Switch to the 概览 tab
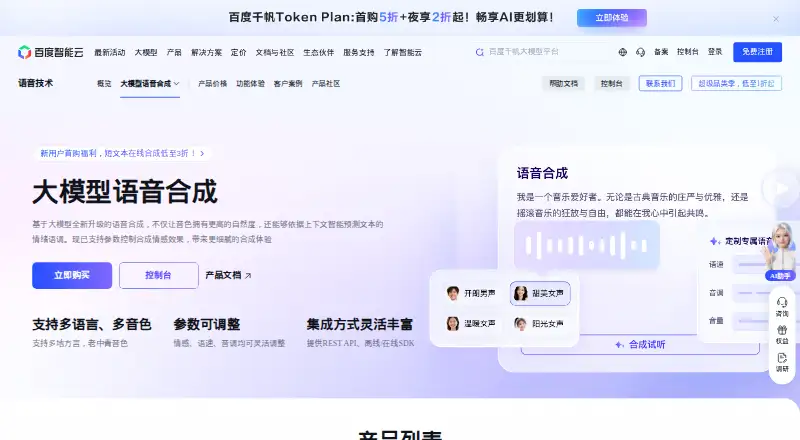This screenshot has height=440, width=800. [x=104, y=84]
